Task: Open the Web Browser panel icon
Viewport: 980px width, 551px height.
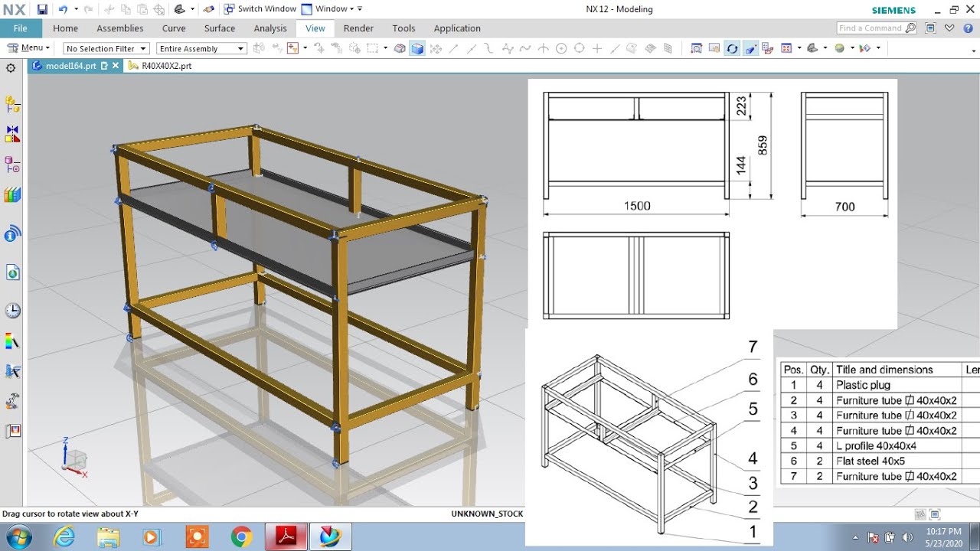Action: 12,273
